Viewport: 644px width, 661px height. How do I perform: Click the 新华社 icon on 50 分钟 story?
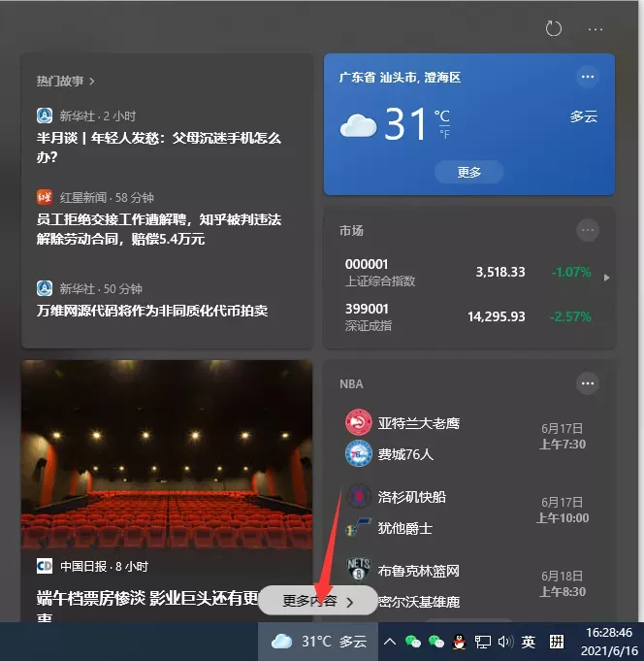tap(45, 288)
